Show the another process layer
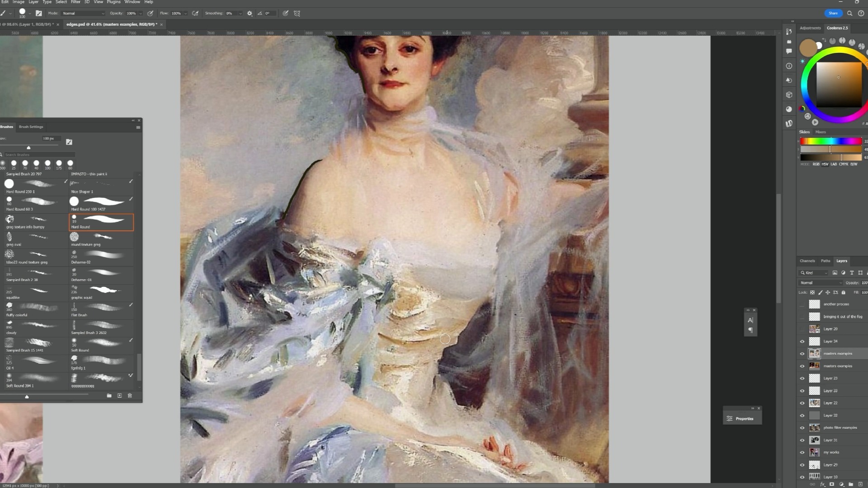 pyautogui.click(x=802, y=305)
